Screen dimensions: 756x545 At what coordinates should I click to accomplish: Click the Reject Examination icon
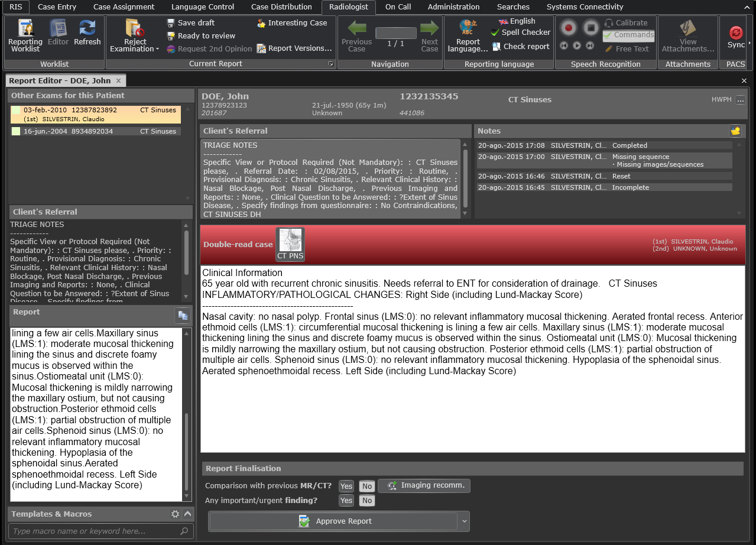[135, 30]
